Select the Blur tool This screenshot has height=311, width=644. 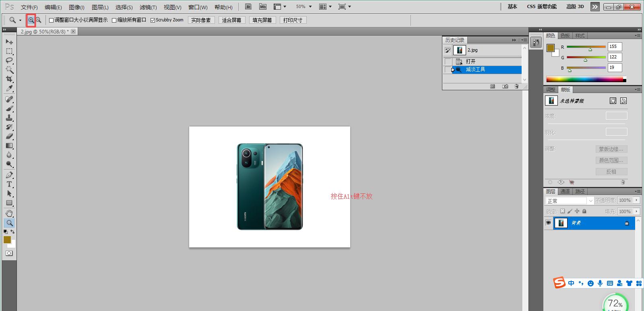point(9,155)
